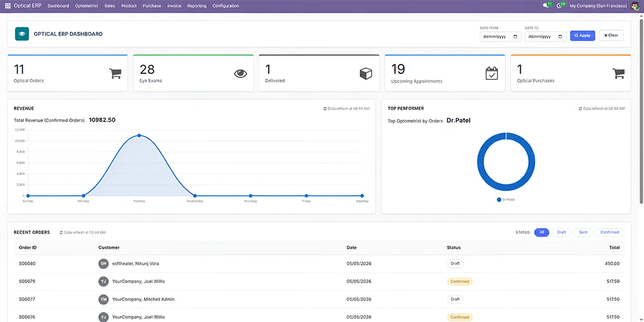The height and width of the screenshot is (322, 644).
Task: Open the Reporting menu
Action: pyautogui.click(x=197, y=6)
